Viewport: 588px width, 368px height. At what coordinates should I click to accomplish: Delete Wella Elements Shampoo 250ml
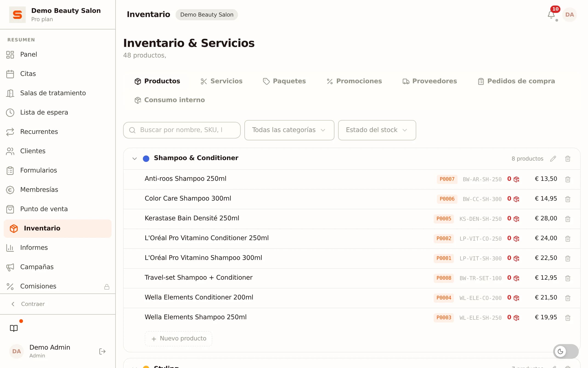click(568, 318)
